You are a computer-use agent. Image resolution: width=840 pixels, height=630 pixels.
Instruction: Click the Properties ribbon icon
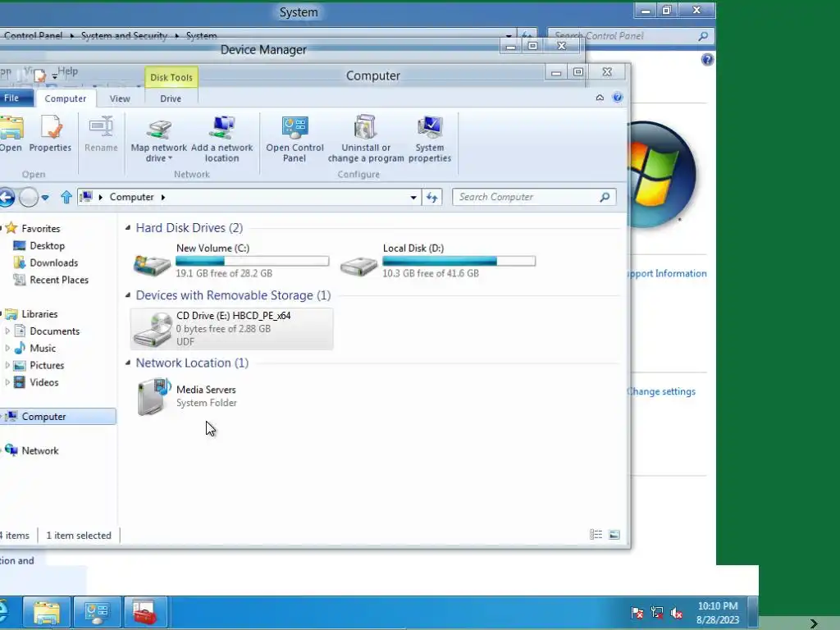[50, 134]
